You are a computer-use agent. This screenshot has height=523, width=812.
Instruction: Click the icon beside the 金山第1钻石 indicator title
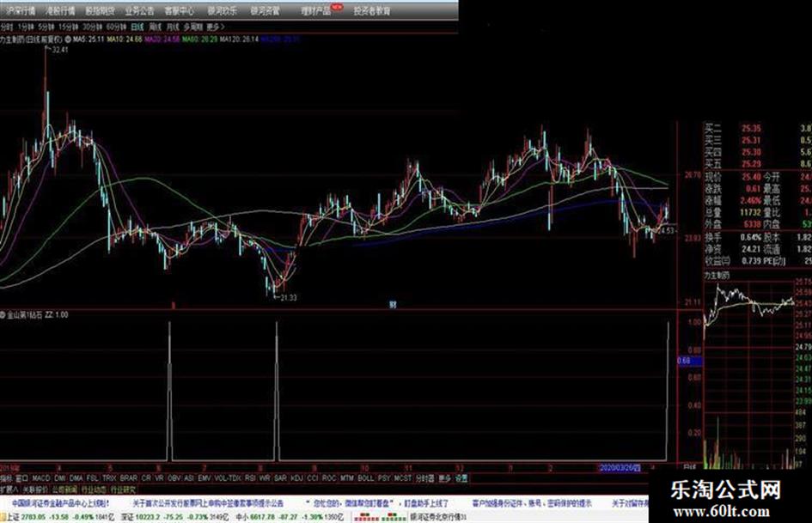3,315
